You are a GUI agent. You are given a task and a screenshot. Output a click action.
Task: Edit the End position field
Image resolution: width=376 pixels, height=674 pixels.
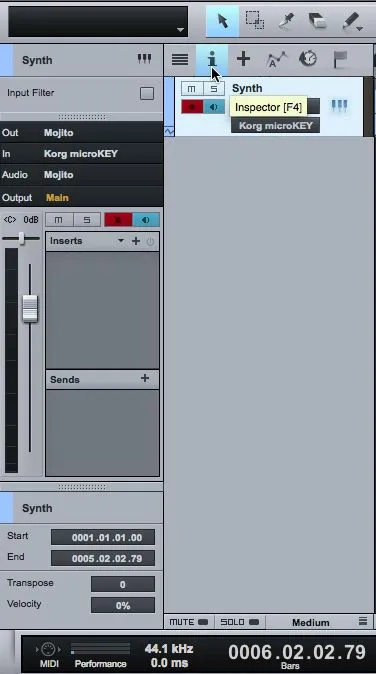[103, 558]
